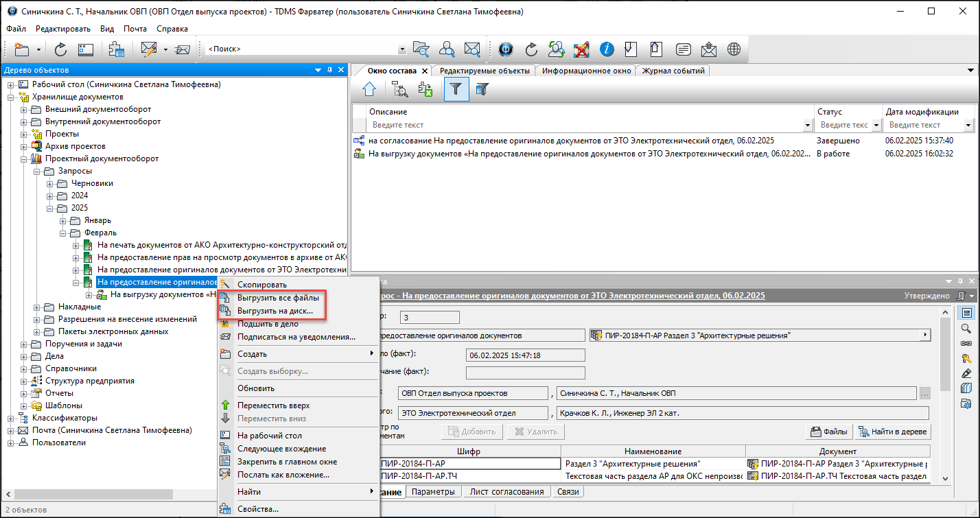The width and height of the screenshot is (980, 518).
Task: Click the find in tree icon in the composition toolbar
Action: (400, 89)
